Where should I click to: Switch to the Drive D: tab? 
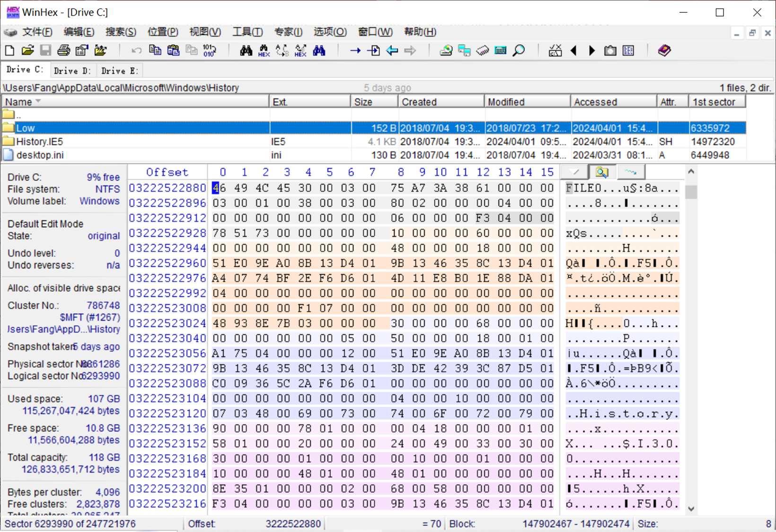click(x=72, y=70)
